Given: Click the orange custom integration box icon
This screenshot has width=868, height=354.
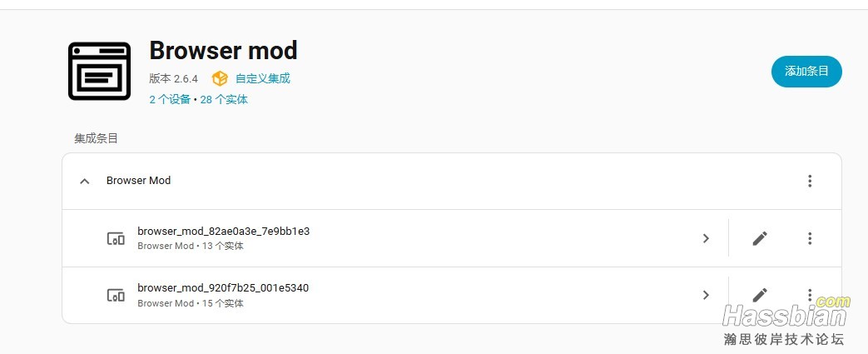Looking at the screenshot, I should click(220, 78).
